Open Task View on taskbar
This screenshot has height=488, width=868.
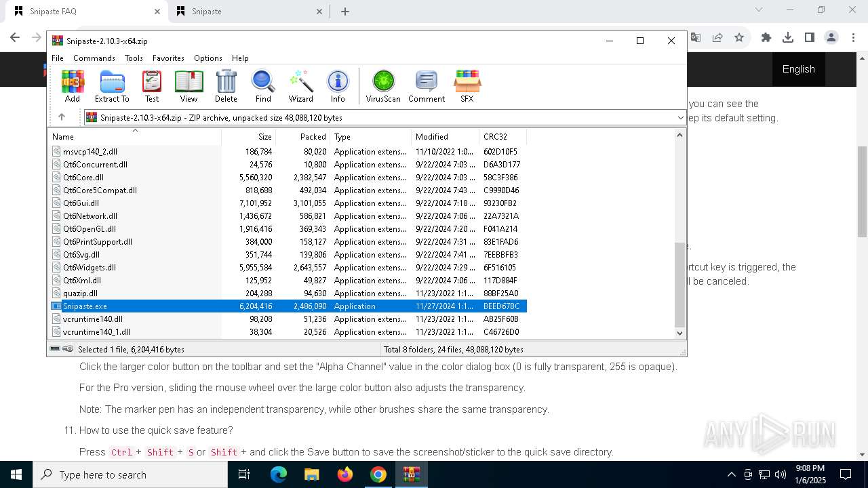244,474
